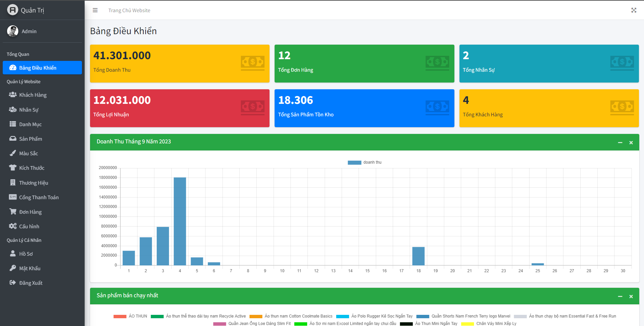Click Tổng Khách Hàng card label
This screenshot has height=326, width=644.
483,115
